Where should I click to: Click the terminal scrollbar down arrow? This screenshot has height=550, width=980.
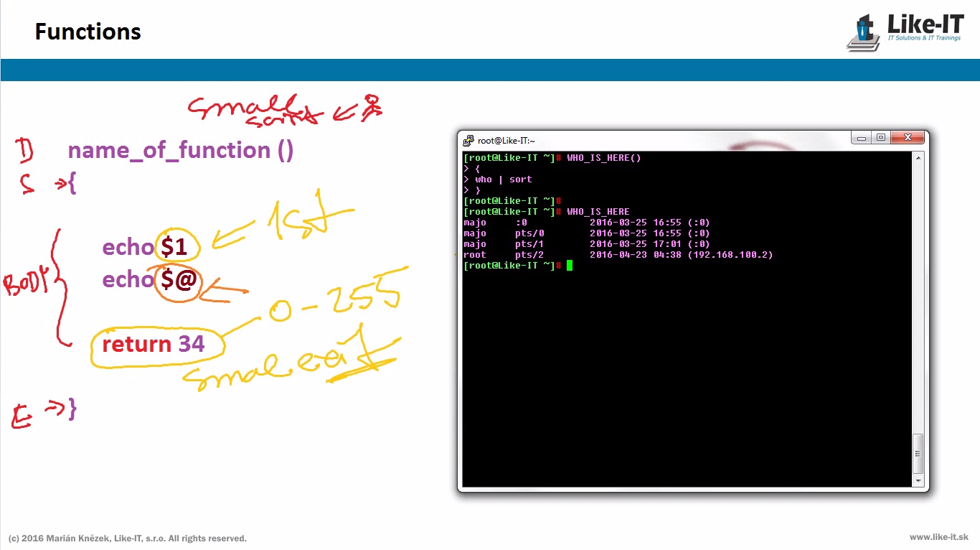click(x=918, y=480)
